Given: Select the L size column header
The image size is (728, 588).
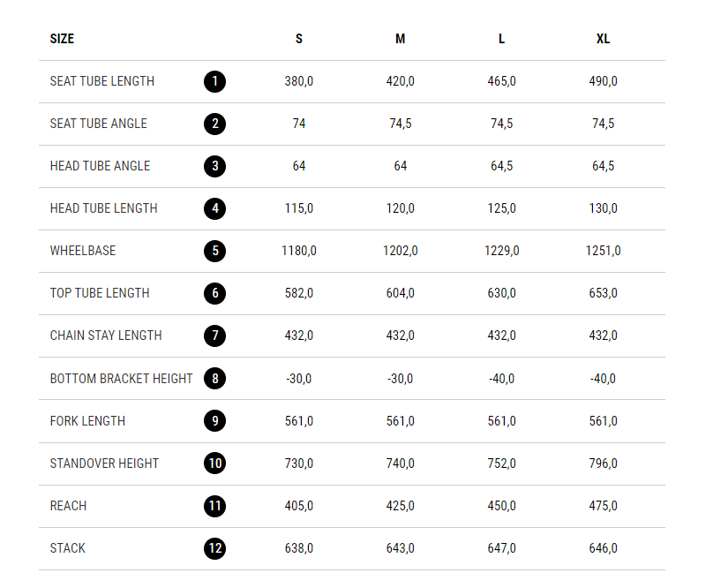Looking at the screenshot, I should coord(501,39).
